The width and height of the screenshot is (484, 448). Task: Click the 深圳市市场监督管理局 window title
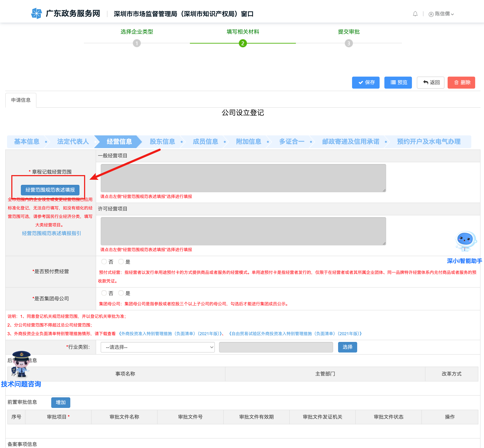(x=184, y=14)
